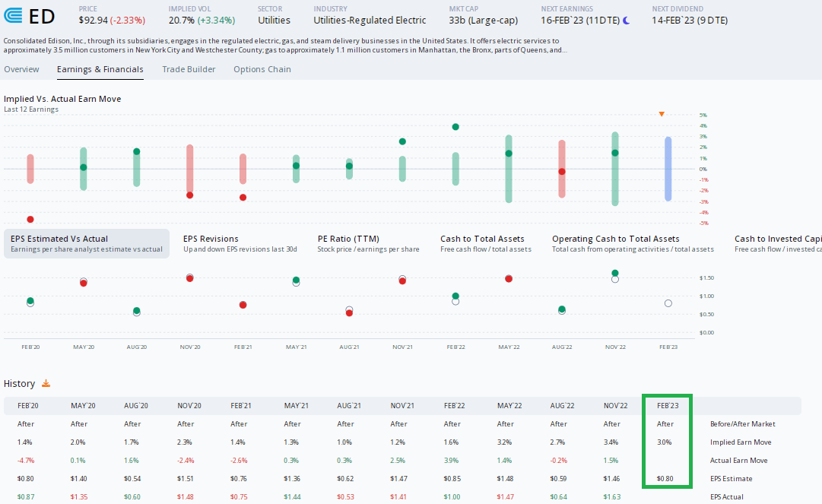This screenshot has height=504, width=822.
Task: Click the Actual Earn Move row label
Action: tap(738, 461)
